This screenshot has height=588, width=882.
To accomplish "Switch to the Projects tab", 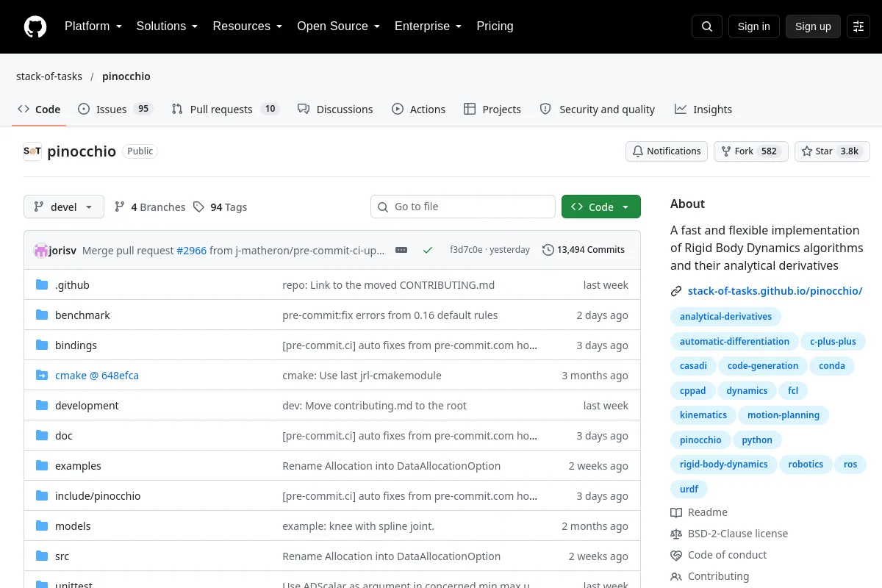I will 492,110.
